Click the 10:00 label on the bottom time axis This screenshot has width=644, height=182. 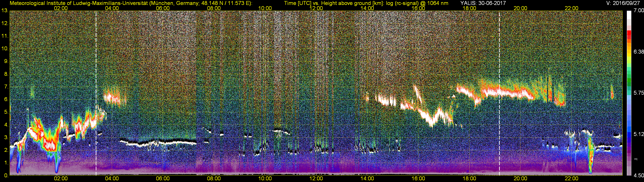point(265,179)
